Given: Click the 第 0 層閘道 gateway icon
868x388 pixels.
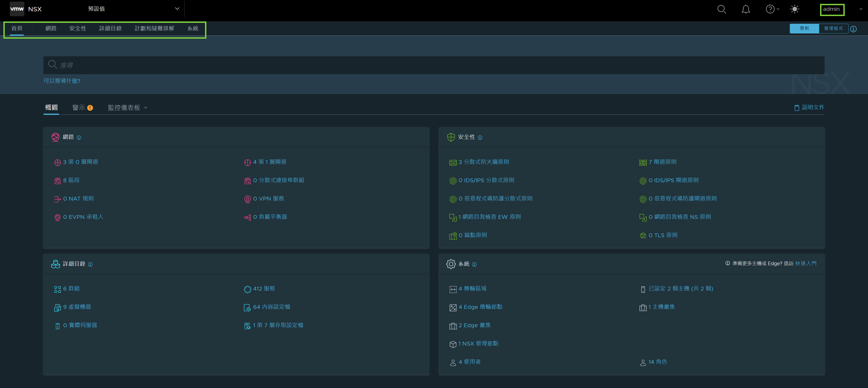Looking at the screenshot, I should [x=58, y=163].
